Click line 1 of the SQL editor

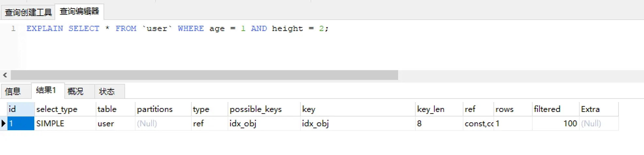coord(177,29)
